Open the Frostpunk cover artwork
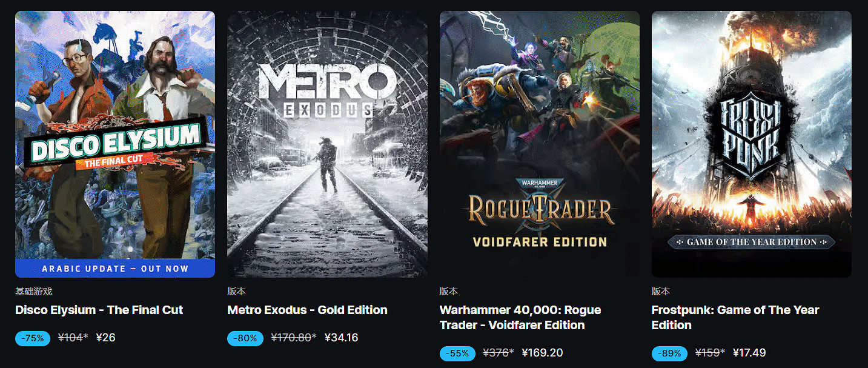 [752, 144]
